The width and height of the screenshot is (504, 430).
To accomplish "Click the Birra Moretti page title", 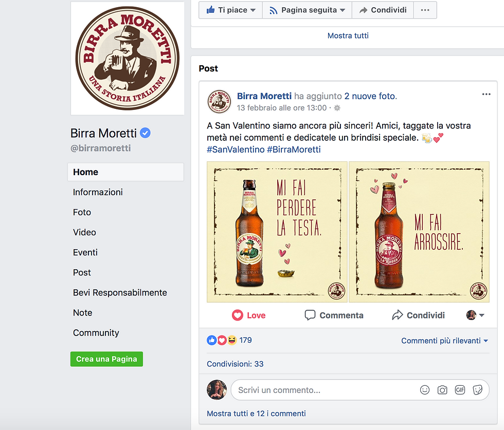I will 103,133.
